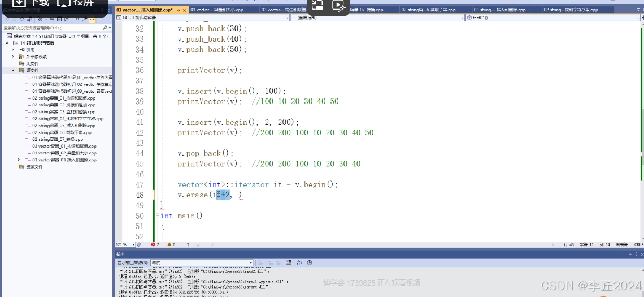Open 02 string容器_05_插入和删除.cpp

point(64,126)
